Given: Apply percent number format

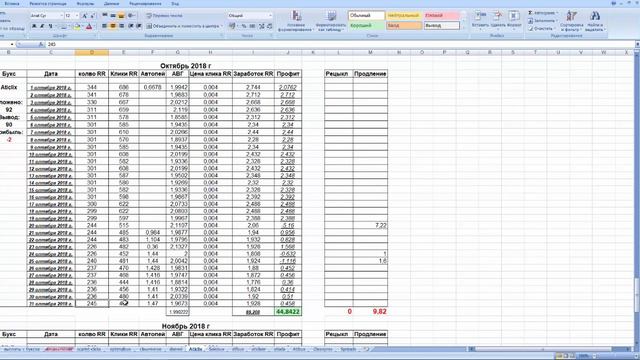Looking at the screenshot, I should point(244,26).
